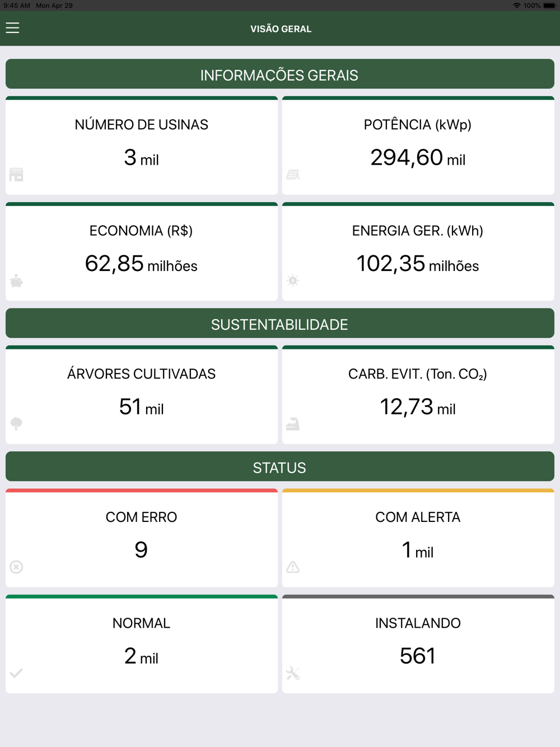Image resolution: width=560 pixels, height=747 pixels.
Task: Click the wrench tools icon in Instalando card
Action: point(293,673)
